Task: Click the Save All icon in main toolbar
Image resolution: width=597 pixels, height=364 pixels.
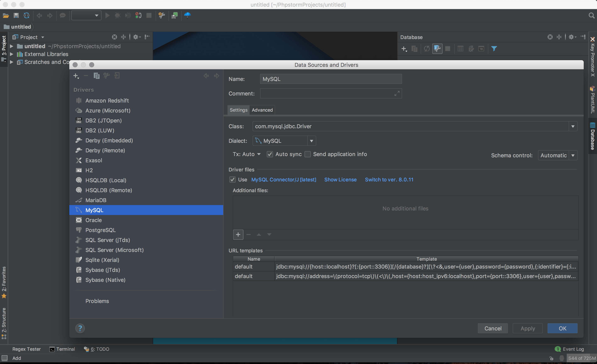Action: (x=16, y=16)
